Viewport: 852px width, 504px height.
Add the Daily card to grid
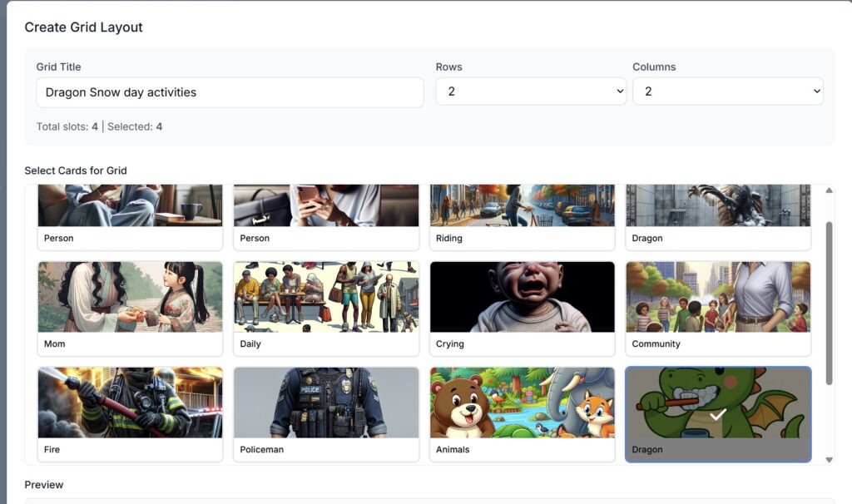click(x=326, y=308)
